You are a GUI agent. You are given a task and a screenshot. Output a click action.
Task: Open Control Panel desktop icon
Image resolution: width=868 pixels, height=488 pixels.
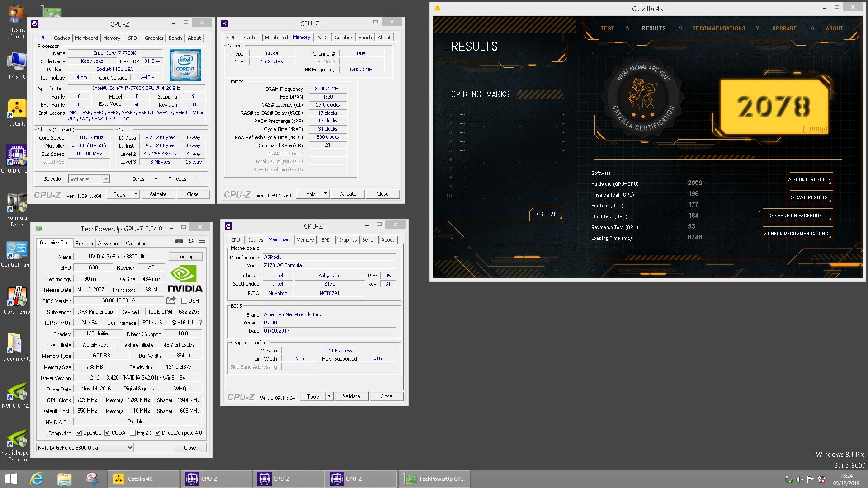(x=17, y=254)
